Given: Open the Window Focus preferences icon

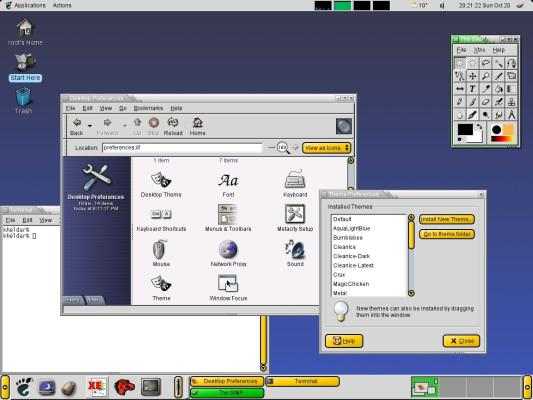Looking at the screenshot, I should point(228,288).
